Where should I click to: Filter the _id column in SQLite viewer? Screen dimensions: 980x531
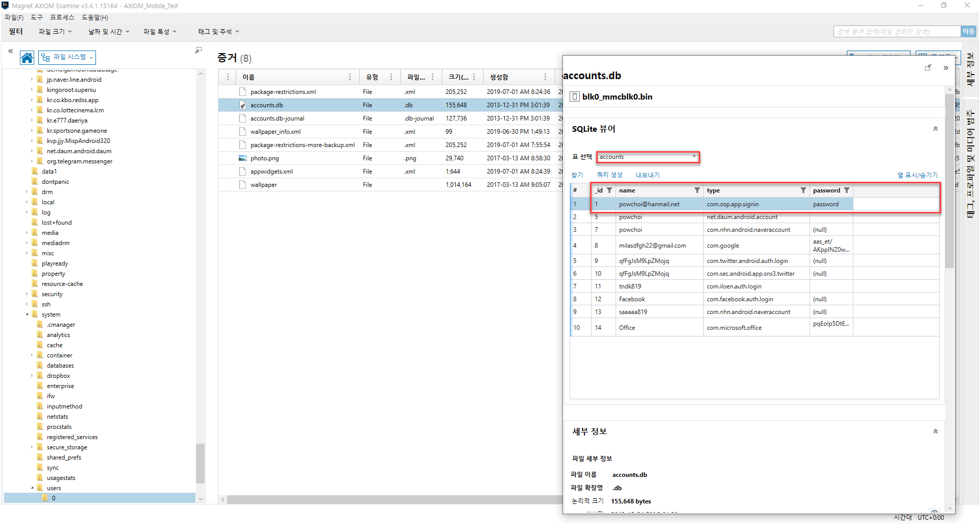tap(609, 190)
